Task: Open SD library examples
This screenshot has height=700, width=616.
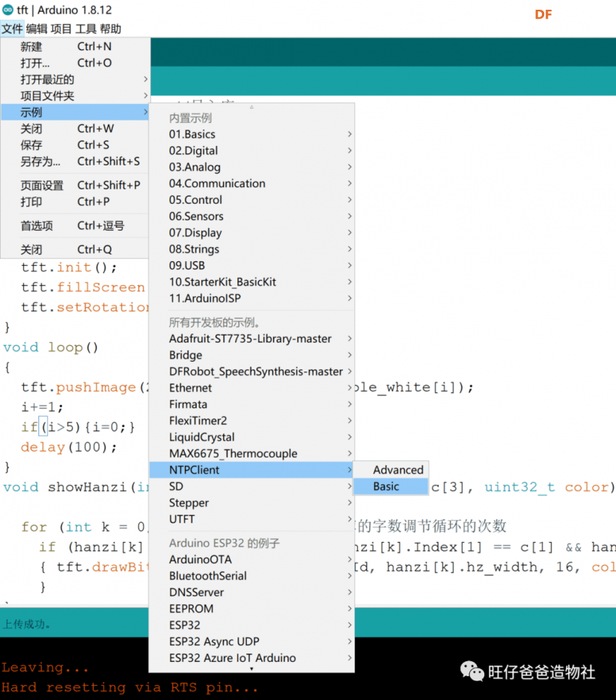Action: coord(251,486)
